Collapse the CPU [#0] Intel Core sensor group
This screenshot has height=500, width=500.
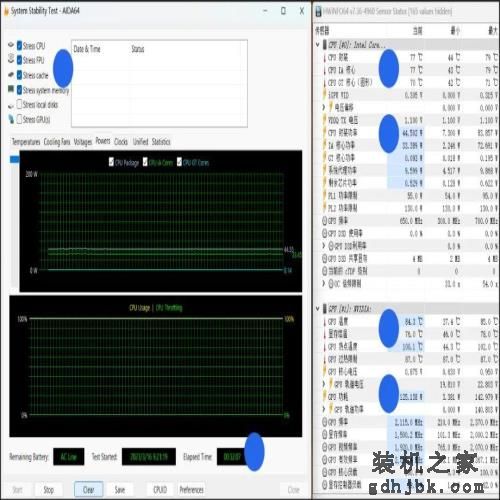[x=318, y=44]
